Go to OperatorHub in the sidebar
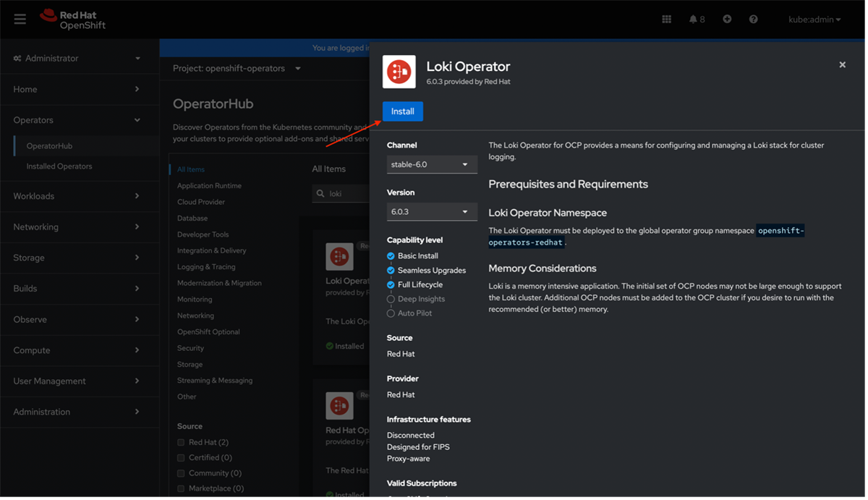The height and width of the screenshot is (500, 868). 49,146
